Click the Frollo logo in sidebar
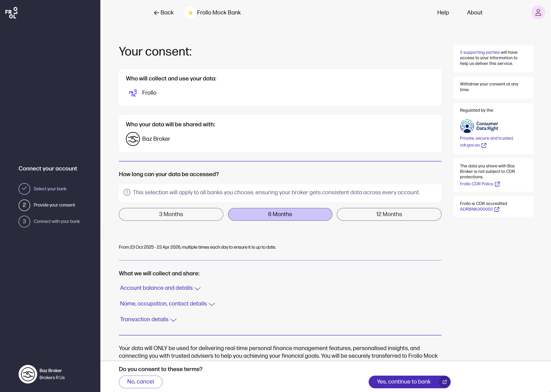Image resolution: width=551 pixels, height=392 pixels. [11, 13]
